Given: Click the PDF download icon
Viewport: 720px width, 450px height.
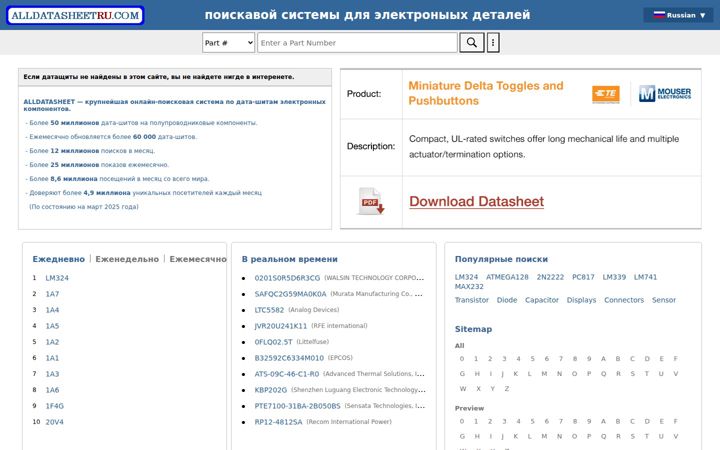Looking at the screenshot, I should pos(371,201).
